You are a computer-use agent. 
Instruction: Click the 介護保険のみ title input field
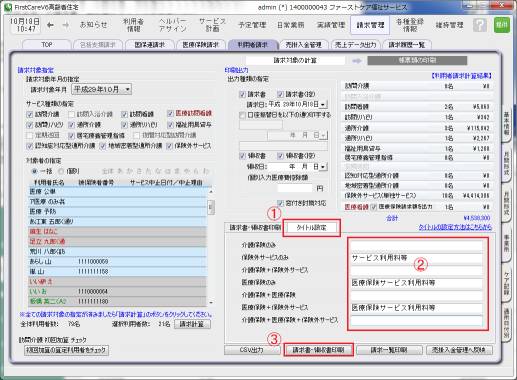click(x=416, y=246)
